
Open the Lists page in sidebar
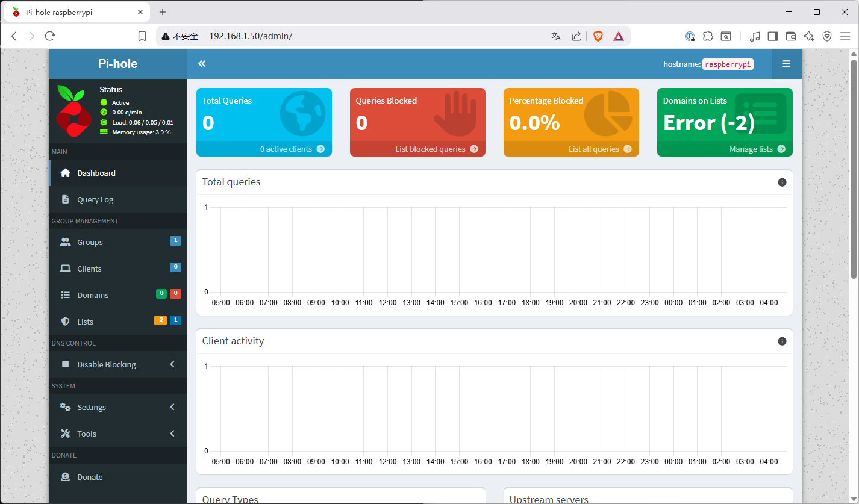click(x=118, y=322)
